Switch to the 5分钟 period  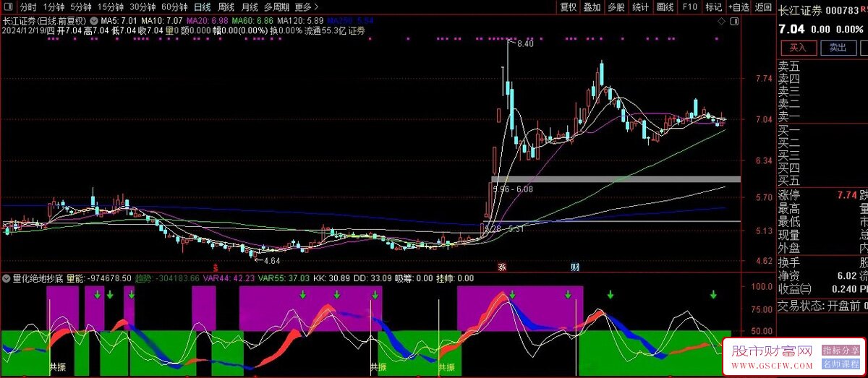82,7
